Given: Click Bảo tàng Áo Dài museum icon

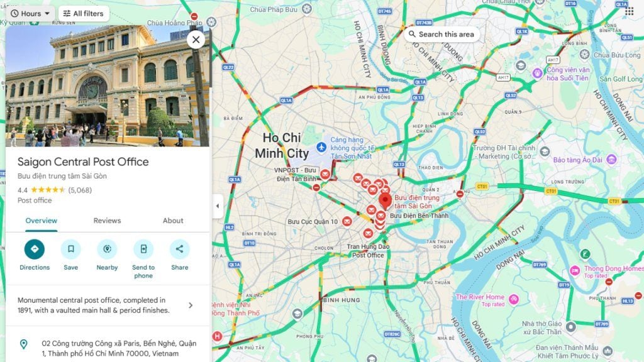Looking at the screenshot, I should pyautogui.click(x=611, y=159).
